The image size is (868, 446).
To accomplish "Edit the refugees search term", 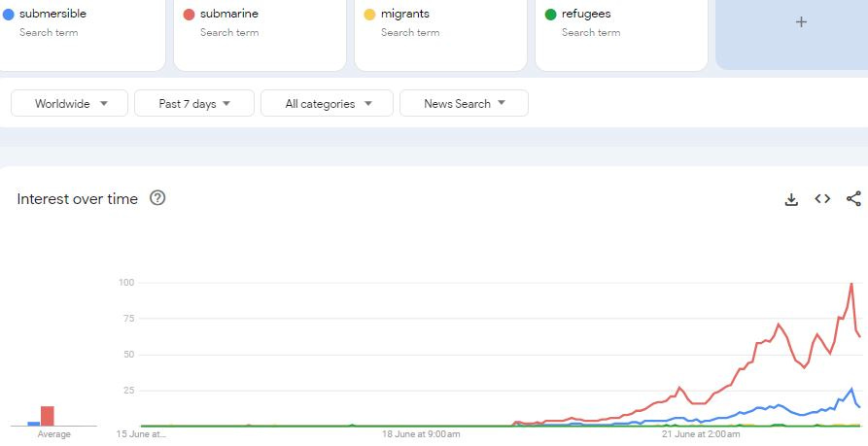I will (586, 14).
